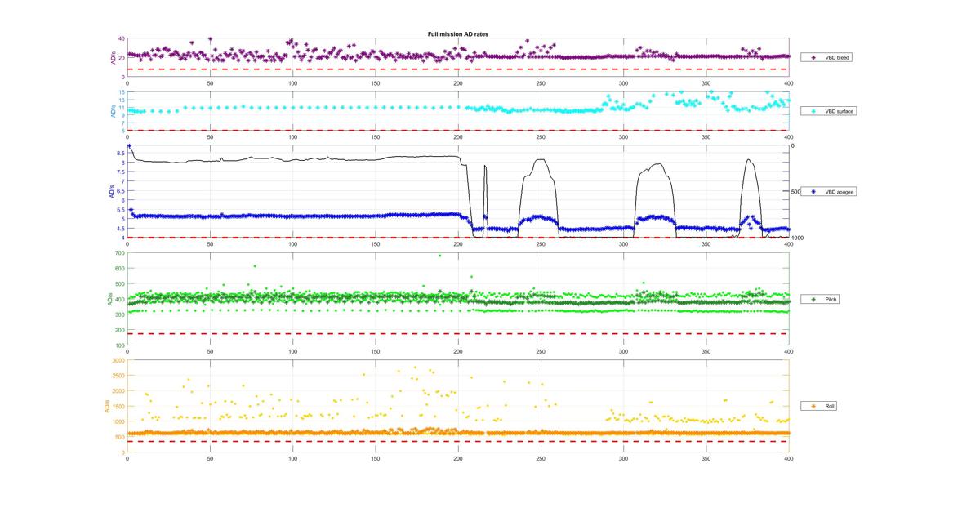Select the 'VBD surface' legend label
The width and height of the screenshot is (980, 508).
[839, 110]
